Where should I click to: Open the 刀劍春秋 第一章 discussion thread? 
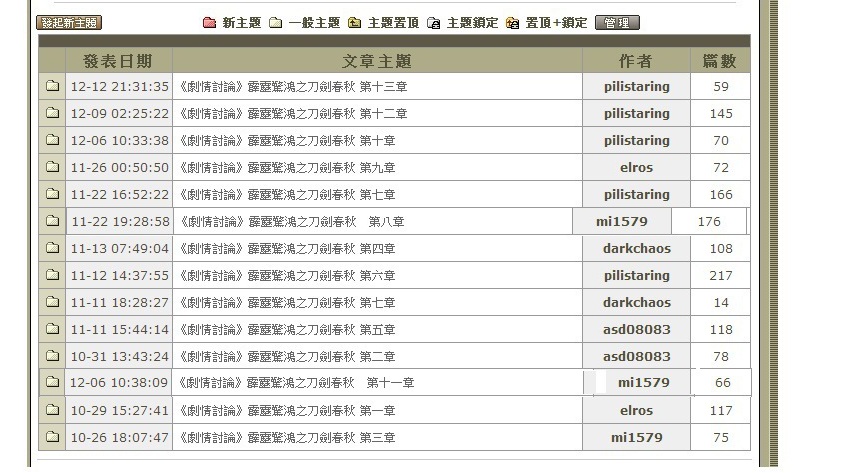point(287,411)
